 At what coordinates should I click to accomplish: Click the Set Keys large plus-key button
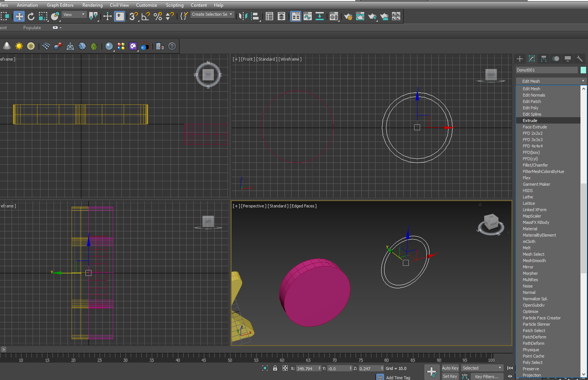click(432, 372)
